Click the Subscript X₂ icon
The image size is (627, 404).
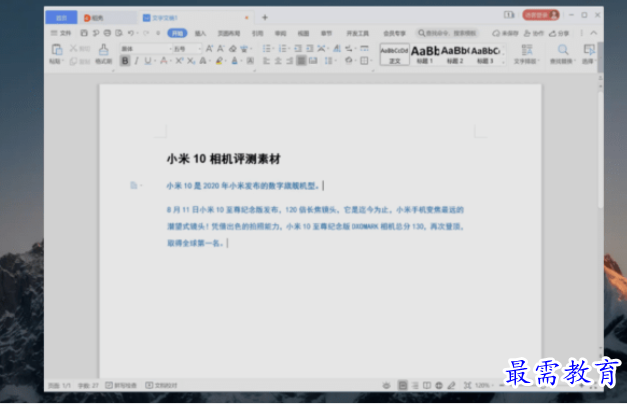point(191,61)
